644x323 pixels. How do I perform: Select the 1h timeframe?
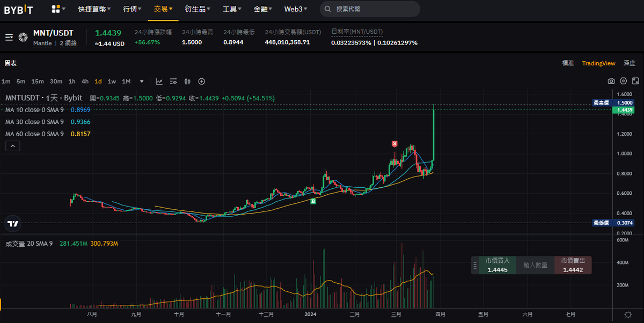click(72, 82)
